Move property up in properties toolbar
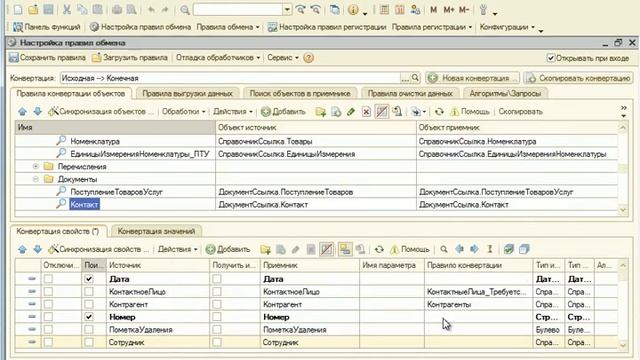640x360 pixels. click(x=22, y=249)
